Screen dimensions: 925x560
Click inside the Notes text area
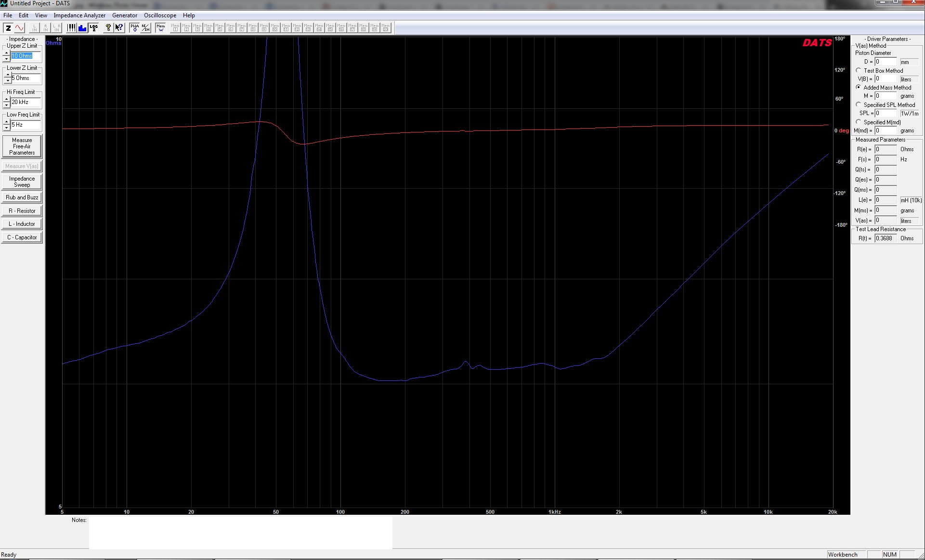(x=240, y=533)
